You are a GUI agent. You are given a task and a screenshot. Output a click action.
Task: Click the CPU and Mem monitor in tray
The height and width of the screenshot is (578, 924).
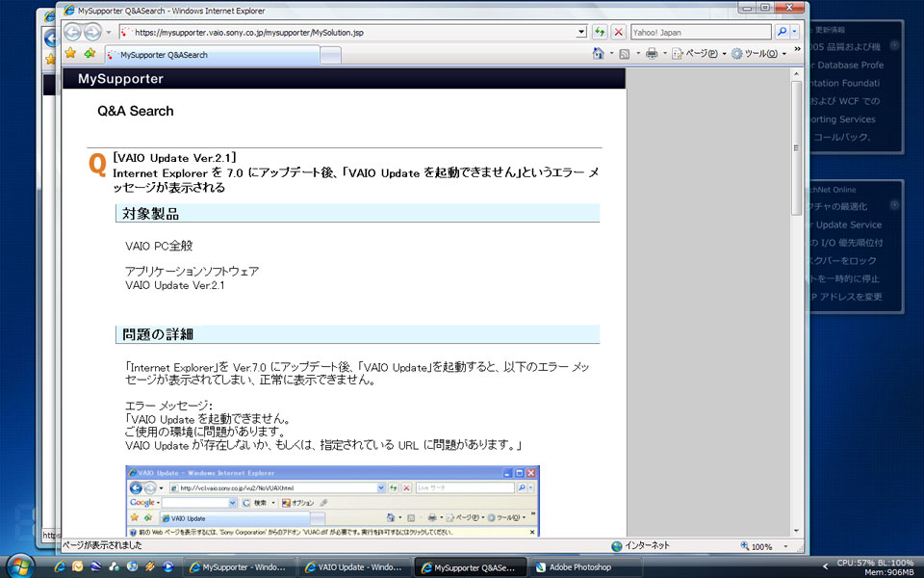pyautogui.click(x=875, y=567)
